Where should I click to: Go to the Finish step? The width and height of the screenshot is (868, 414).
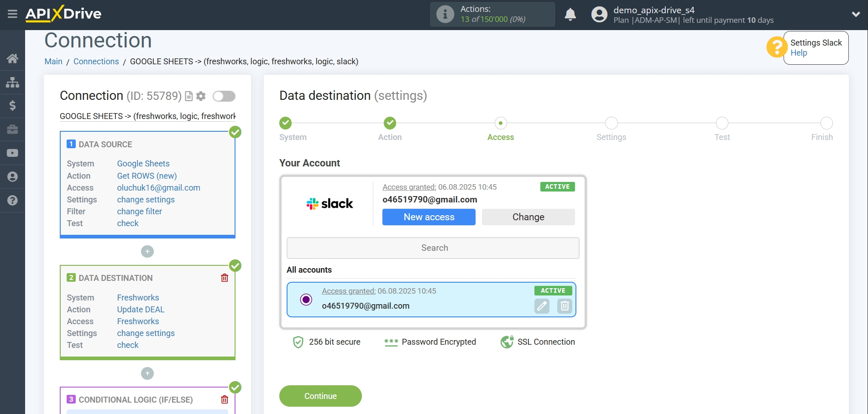pos(826,123)
